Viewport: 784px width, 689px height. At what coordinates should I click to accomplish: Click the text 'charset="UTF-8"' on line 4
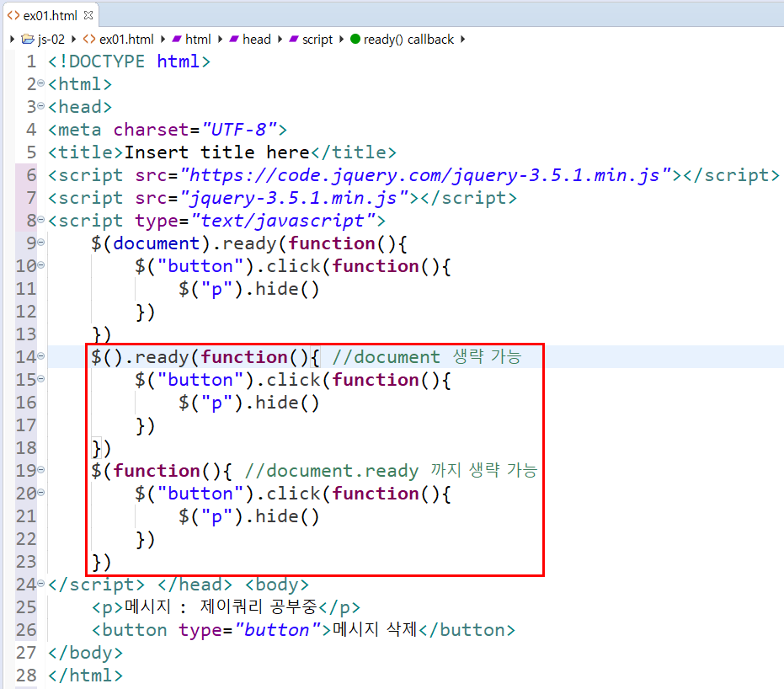tap(195, 130)
